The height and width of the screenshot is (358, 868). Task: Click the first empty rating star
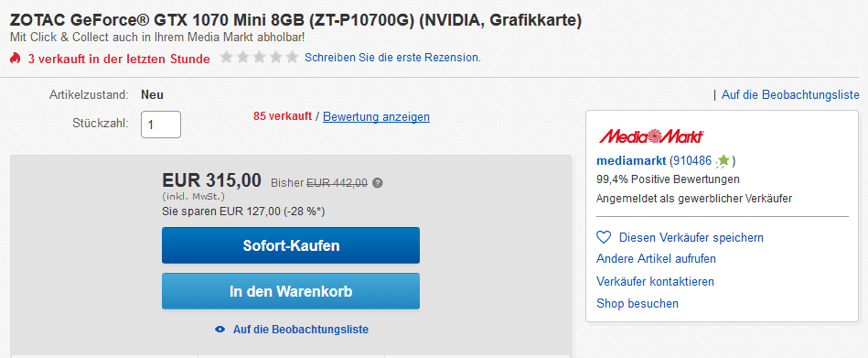(x=226, y=57)
